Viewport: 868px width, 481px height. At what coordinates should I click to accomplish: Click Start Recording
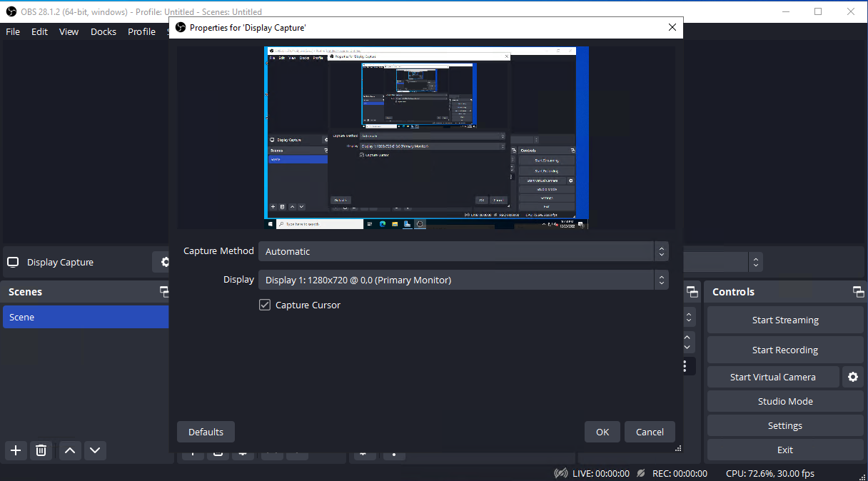coord(785,350)
